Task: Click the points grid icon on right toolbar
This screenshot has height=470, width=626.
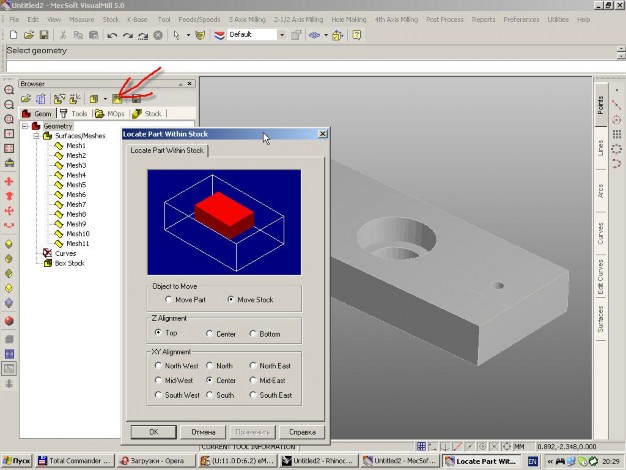Action: click(x=617, y=134)
